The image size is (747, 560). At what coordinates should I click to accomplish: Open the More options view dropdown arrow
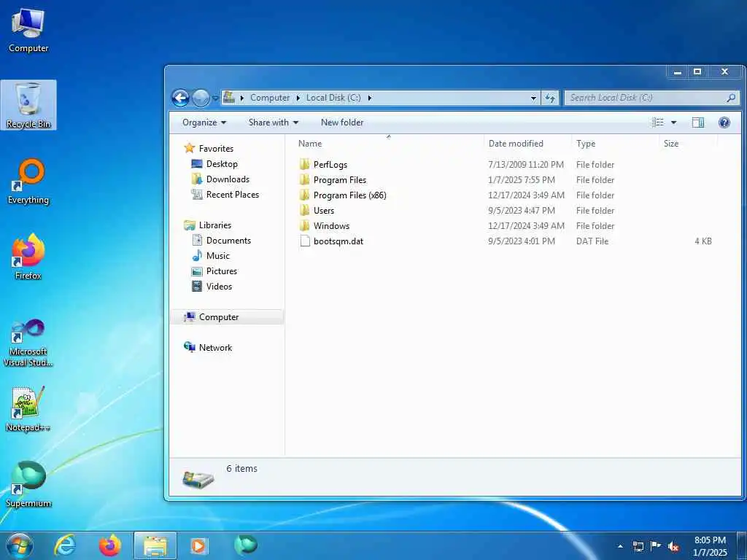click(673, 122)
